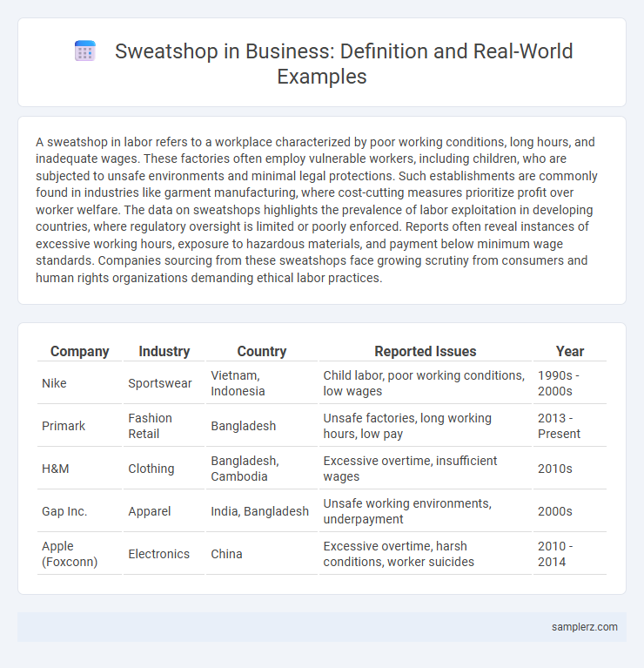Image resolution: width=644 pixels, height=668 pixels.
Task: Click the 'Clothing' industry cell
Action: pos(164,469)
